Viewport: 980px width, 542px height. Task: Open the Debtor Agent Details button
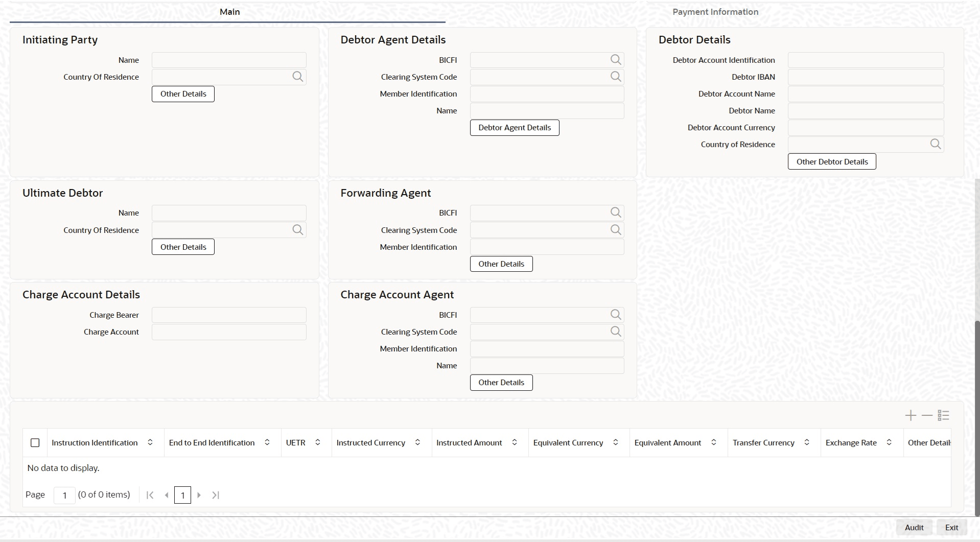click(x=515, y=128)
